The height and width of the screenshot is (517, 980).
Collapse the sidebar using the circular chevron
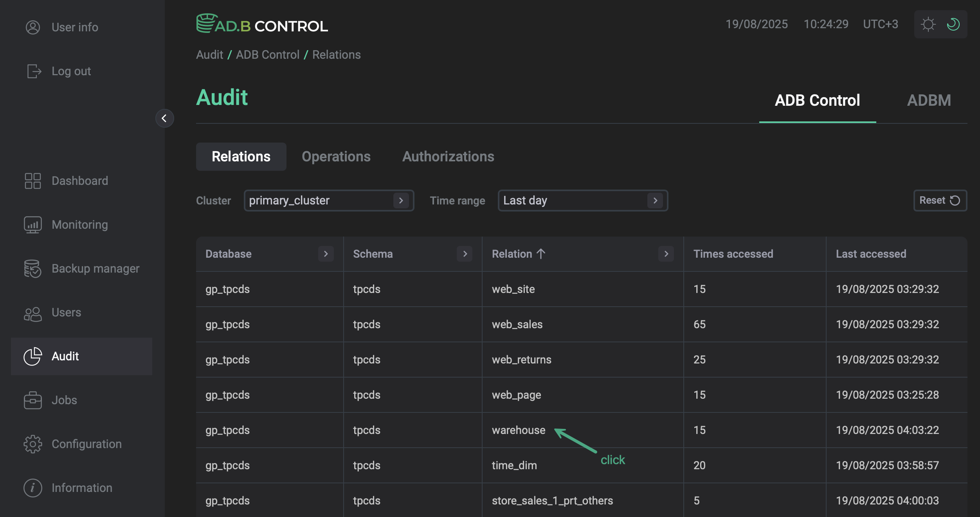click(x=165, y=118)
